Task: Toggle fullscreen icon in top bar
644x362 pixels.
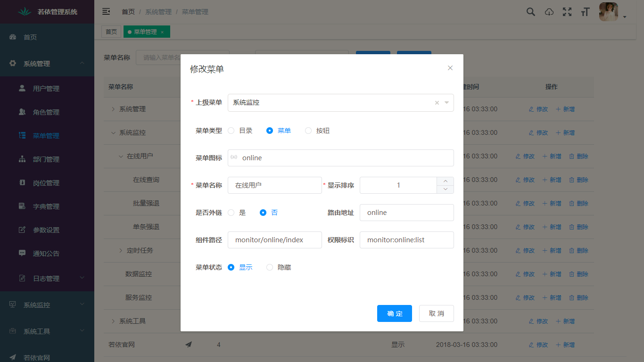Action: [567, 12]
